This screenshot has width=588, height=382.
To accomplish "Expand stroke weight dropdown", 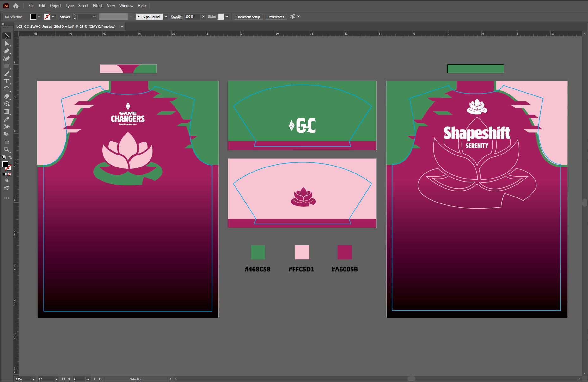I will [94, 17].
